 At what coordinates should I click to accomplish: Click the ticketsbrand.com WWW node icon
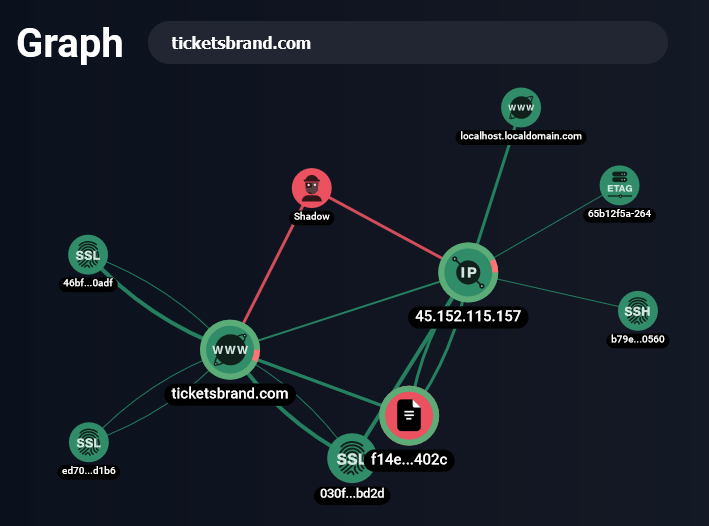click(230, 350)
